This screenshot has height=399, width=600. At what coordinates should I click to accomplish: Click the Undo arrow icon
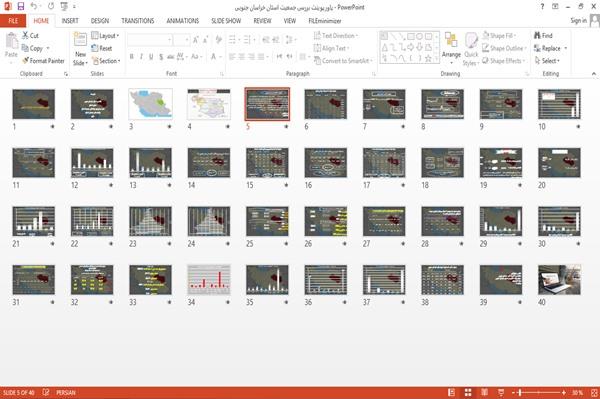coord(34,6)
